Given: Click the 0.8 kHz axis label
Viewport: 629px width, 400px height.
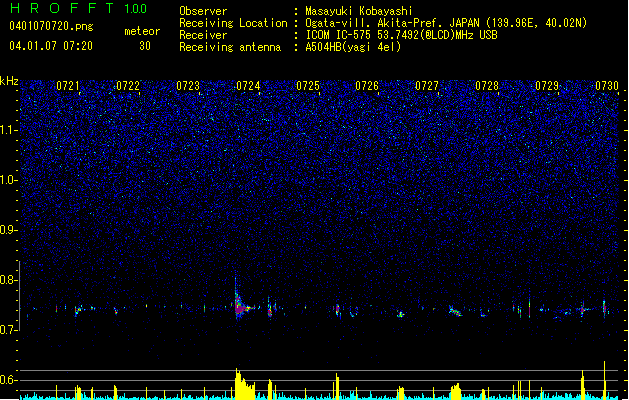Looking at the screenshot, I should click(x=9, y=280).
